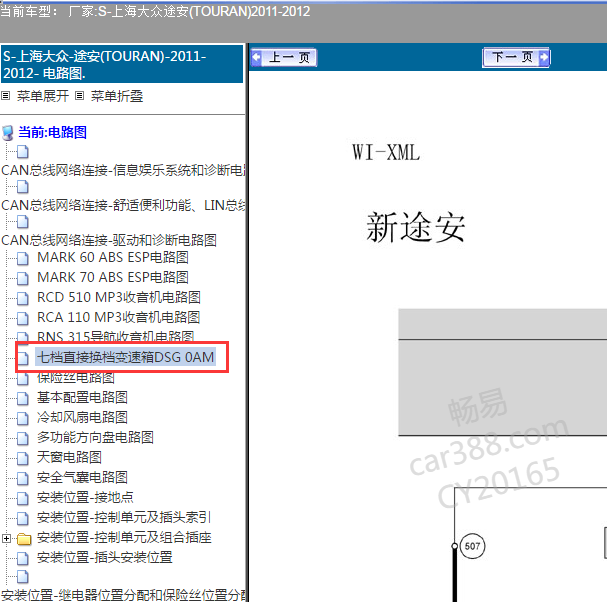Click folder icon of 安装位置-控制单元及组合插座

click(24, 539)
